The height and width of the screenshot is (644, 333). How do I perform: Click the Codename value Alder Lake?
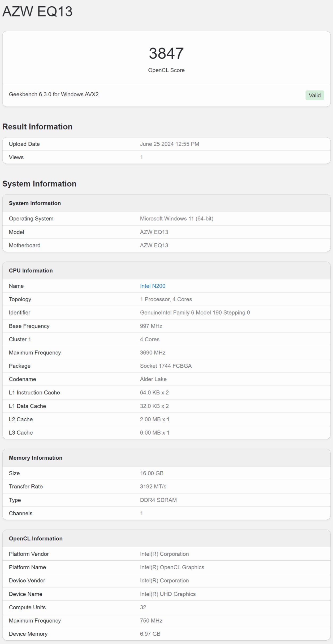[153, 379]
